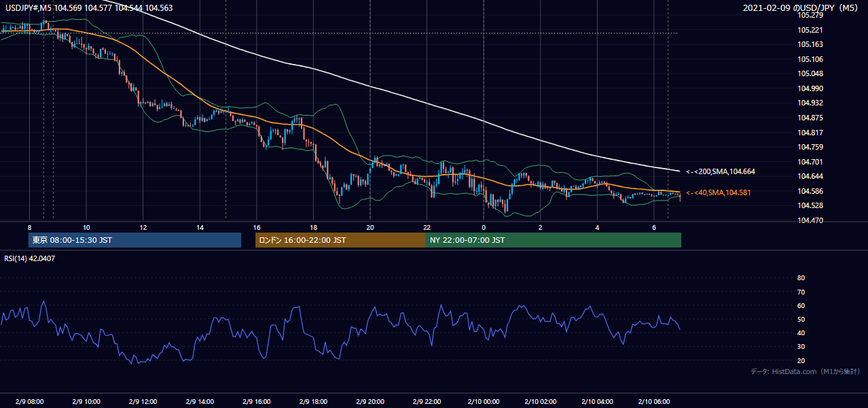Screen dimensions: 868x408
Task: Click price axis value 104.470
Action: (810, 220)
